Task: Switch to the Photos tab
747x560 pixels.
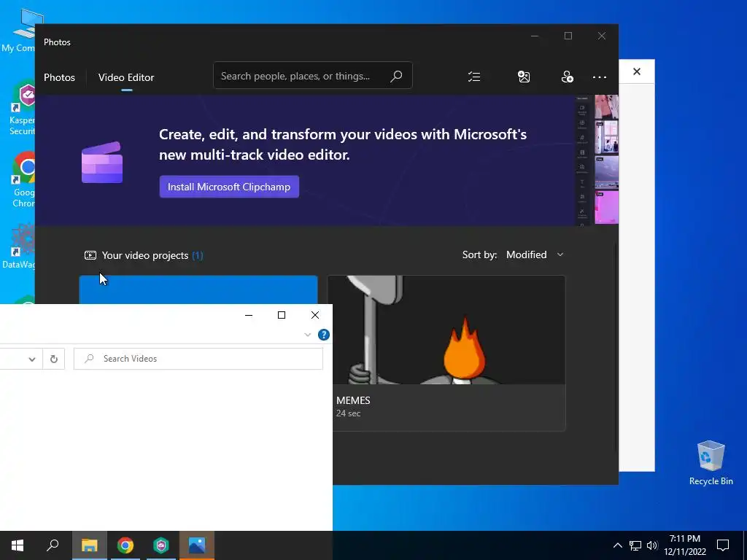Action: (x=59, y=77)
